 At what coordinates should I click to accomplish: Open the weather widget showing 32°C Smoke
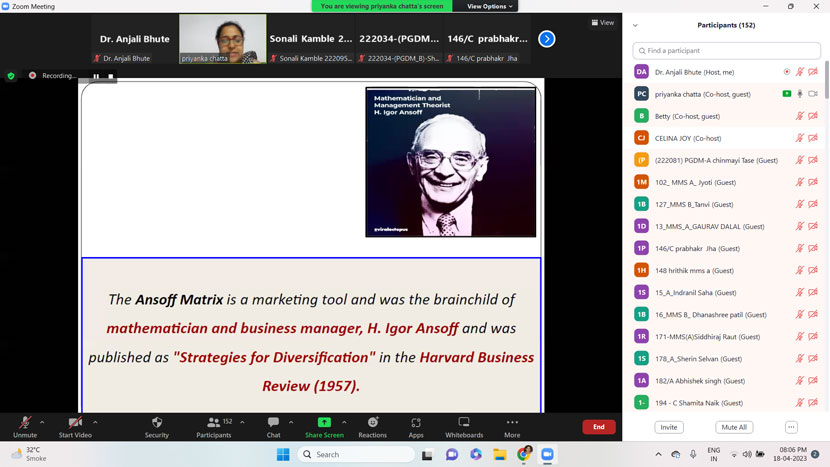(29, 454)
